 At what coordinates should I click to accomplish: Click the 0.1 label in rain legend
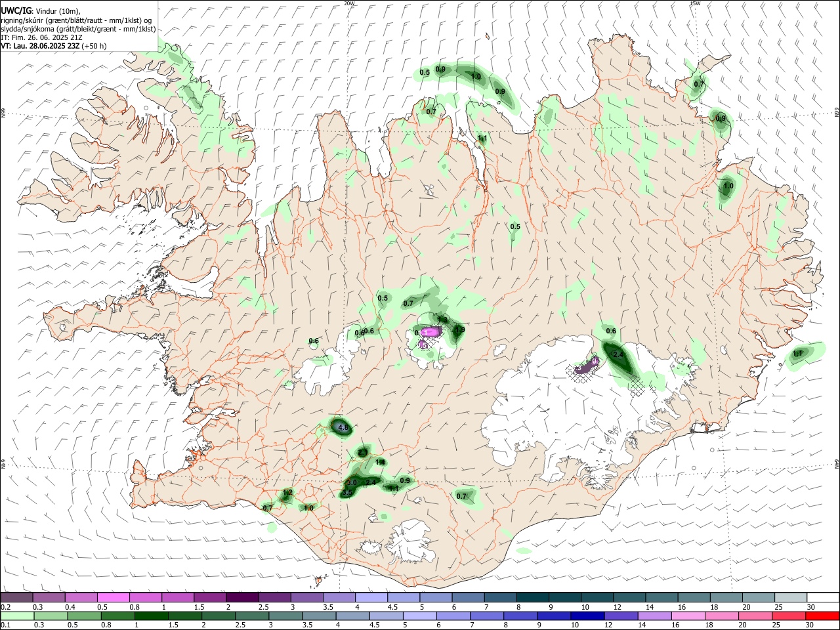[x=5, y=625]
